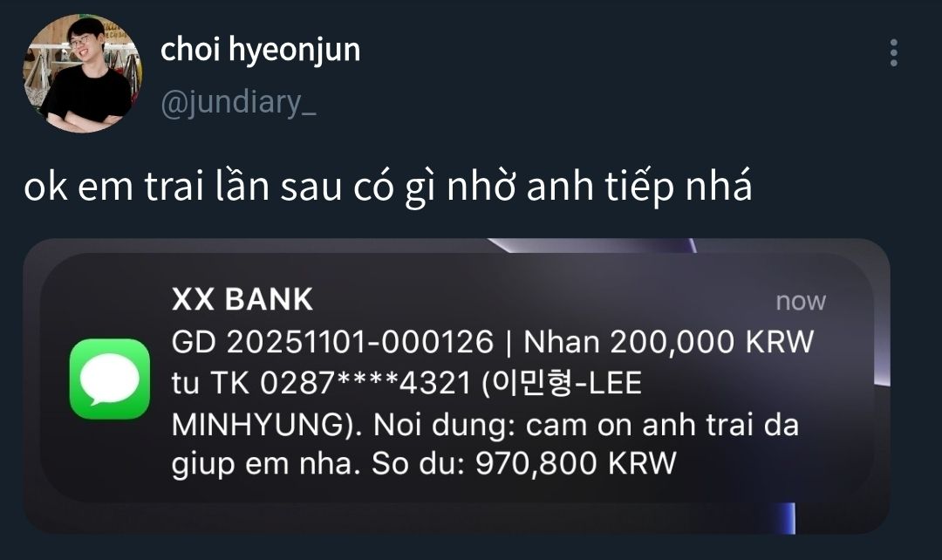
Task: Click the XX BANK notification title
Action: 242,299
